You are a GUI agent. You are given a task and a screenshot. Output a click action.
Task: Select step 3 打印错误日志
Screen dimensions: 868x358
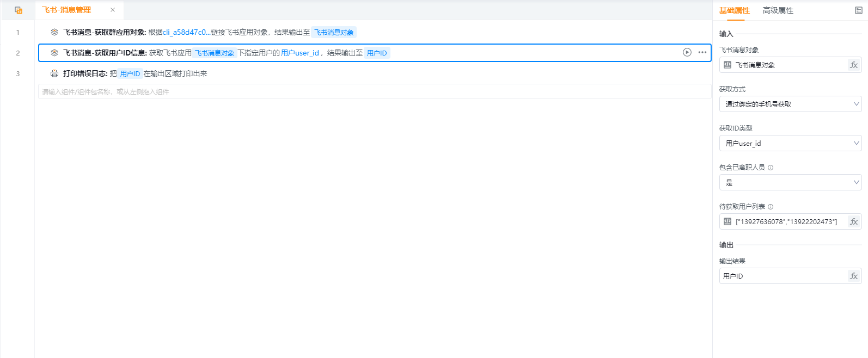[85, 73]
